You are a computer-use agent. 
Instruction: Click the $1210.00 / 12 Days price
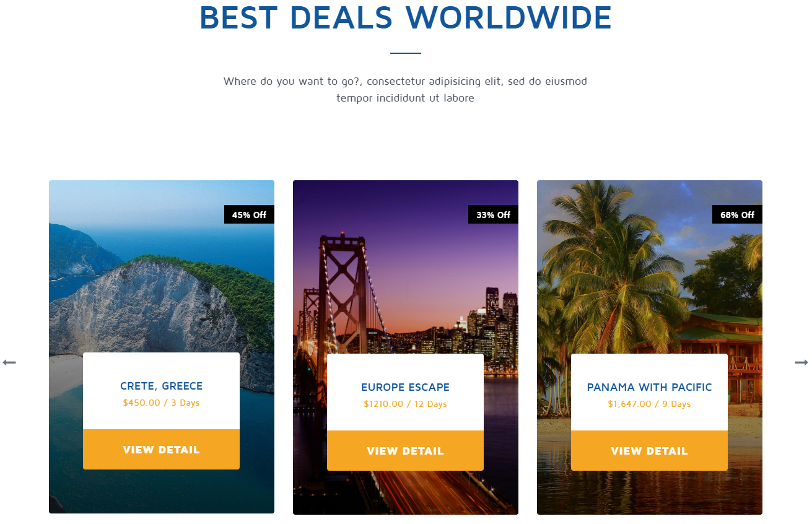[405, 404]
